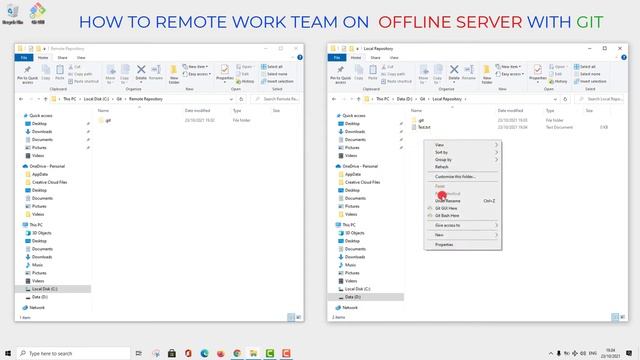
Task: Choose Git GUI Here in context menu
Action: click(462, 208)
